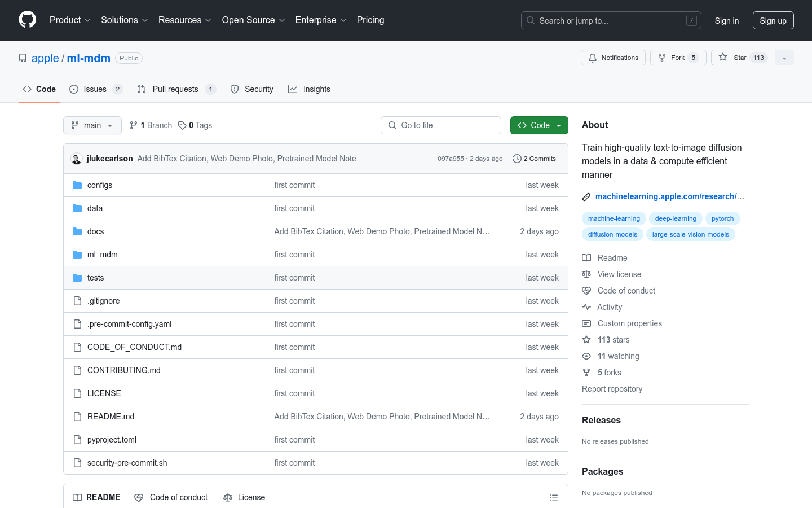Click the pulse icon next to Activity
This screenshot has width=812, height=508.
pyautogui.click(x=586, y=307)
